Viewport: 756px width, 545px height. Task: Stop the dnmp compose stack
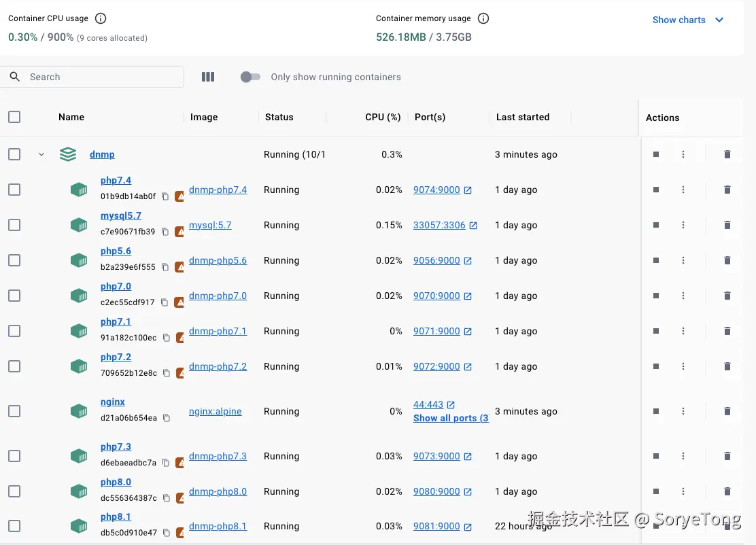[655, 154]
